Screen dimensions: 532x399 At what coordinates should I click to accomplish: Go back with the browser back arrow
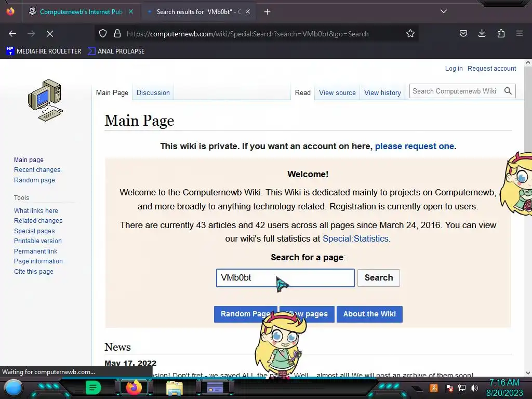pyautogui.click(x=12, y=34)
